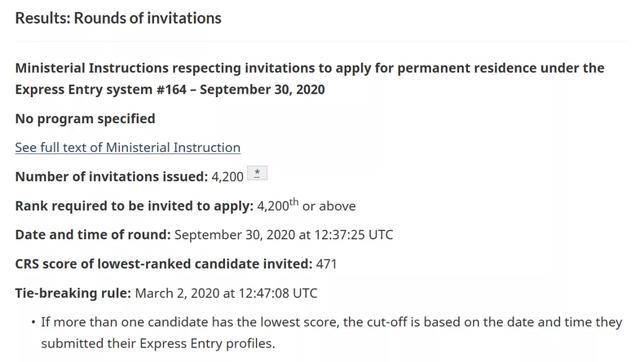Screen dimensions: 640x362
Task: Click the Rank required to be invited label
Action: coord(135,206)
